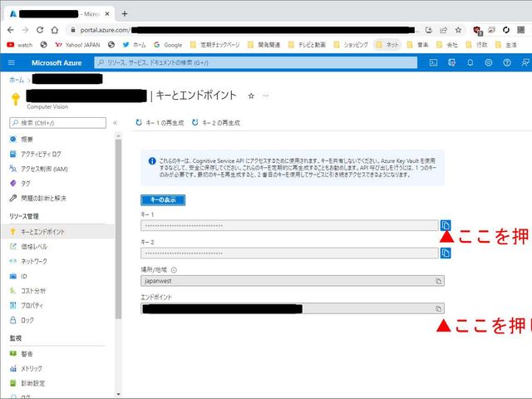Collapse the sidebar with double chevron
Screen dimensions: 532x399
click(115, 123)
